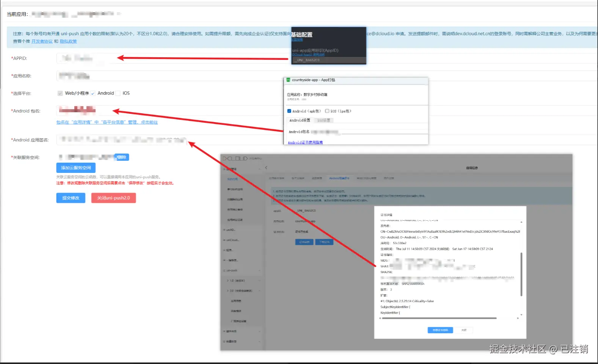
Task: Submit changes with the 提交修改 button
Action: [71, 198]
